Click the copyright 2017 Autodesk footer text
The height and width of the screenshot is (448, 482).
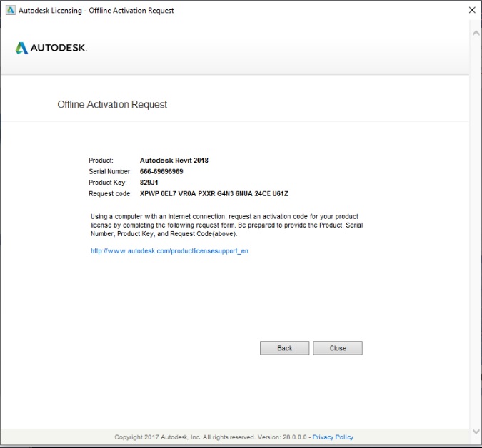[211, 437]
